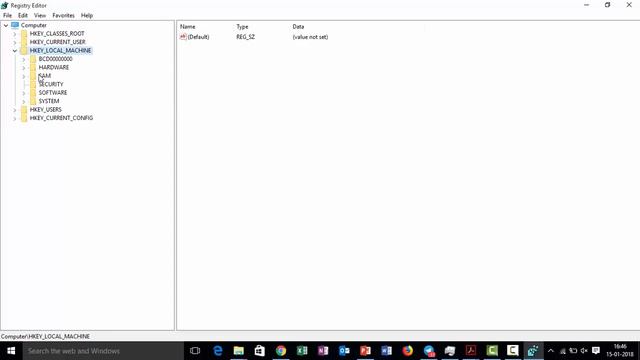Screen dimensions: 640x360
Task: Show hidden system tray icons
Action: (x=551, y=351)
